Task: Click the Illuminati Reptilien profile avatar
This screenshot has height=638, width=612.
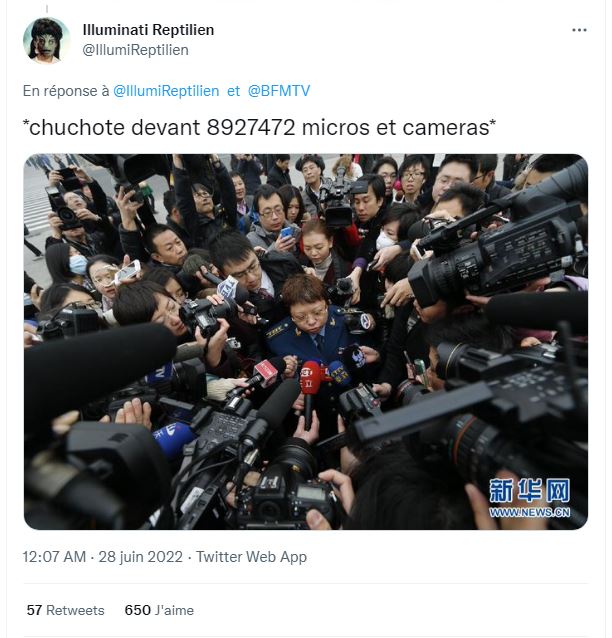Action: [x=46, y=40]
